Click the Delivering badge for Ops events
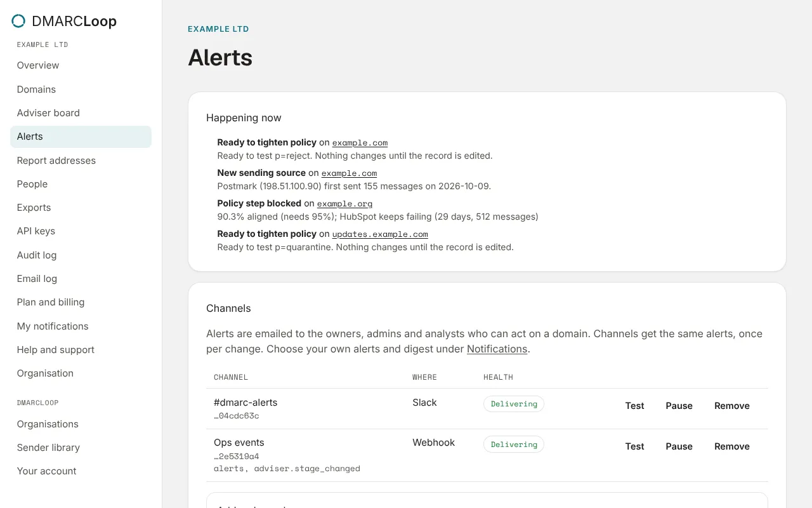The image size is (812, 508). tap(514, 444)
